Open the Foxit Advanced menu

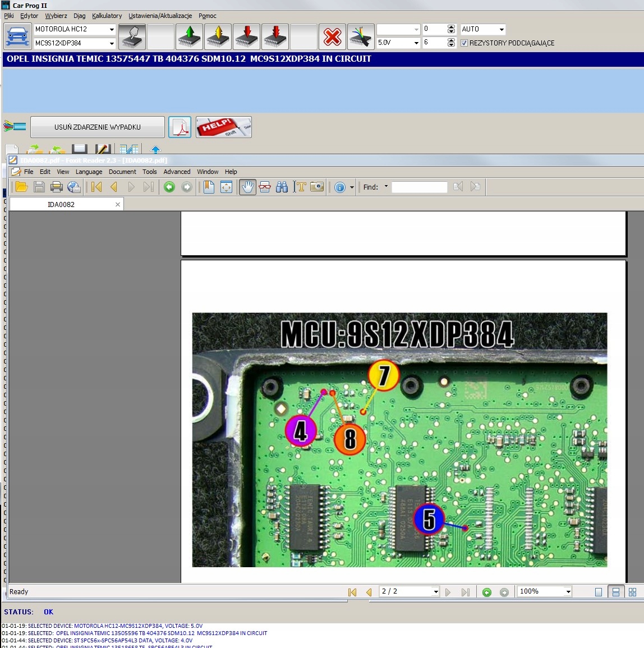(x=177, y=172)
